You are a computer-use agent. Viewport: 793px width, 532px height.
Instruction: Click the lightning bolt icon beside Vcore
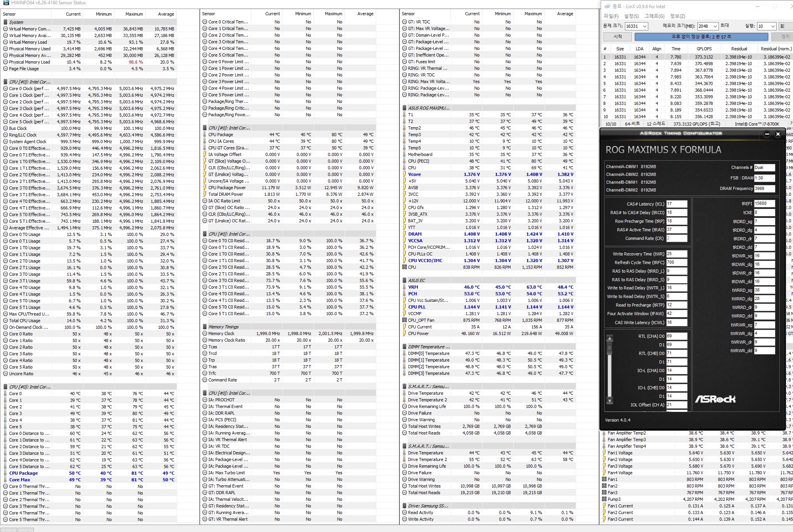[x=404, y=174]
